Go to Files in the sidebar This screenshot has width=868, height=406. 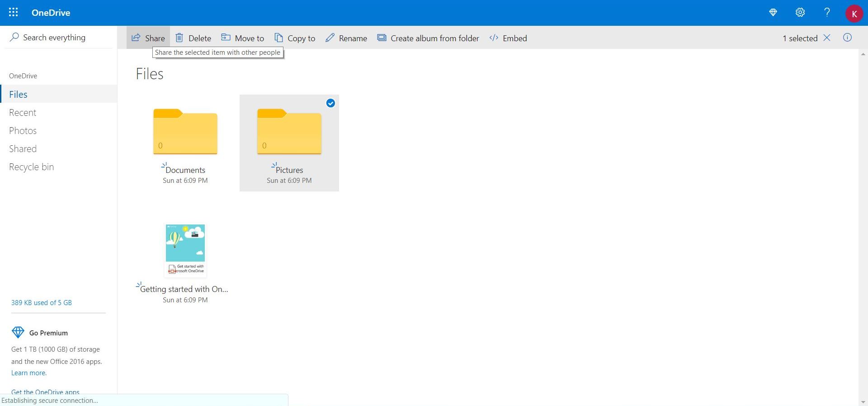(59, 94)
